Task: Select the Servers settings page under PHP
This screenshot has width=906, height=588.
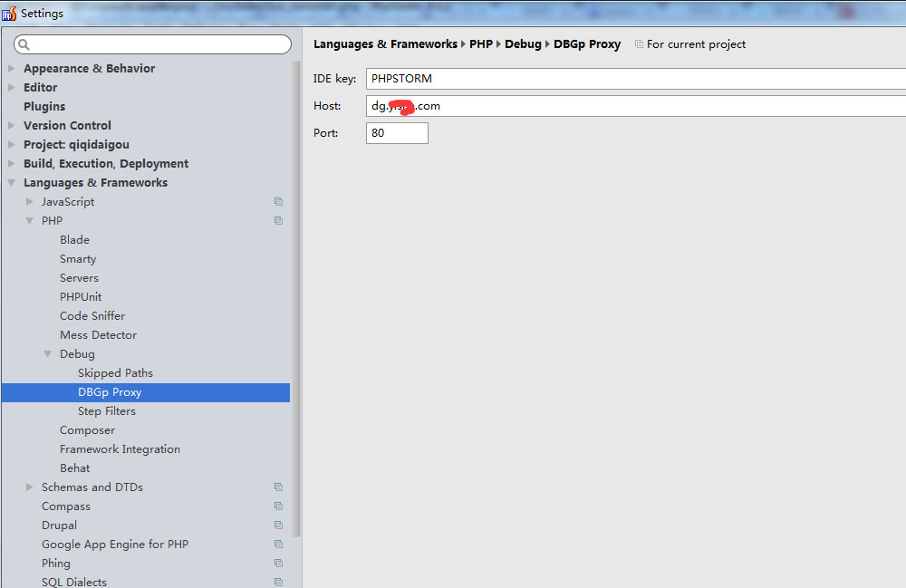Action: 79,277
